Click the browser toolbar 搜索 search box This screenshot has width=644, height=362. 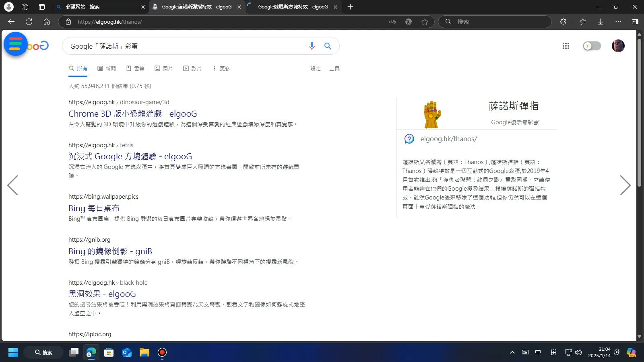[x=495, y=22]
